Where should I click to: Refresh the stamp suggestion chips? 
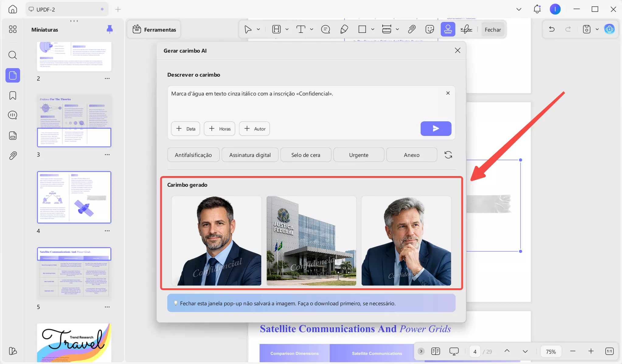[x=448, y=155]
